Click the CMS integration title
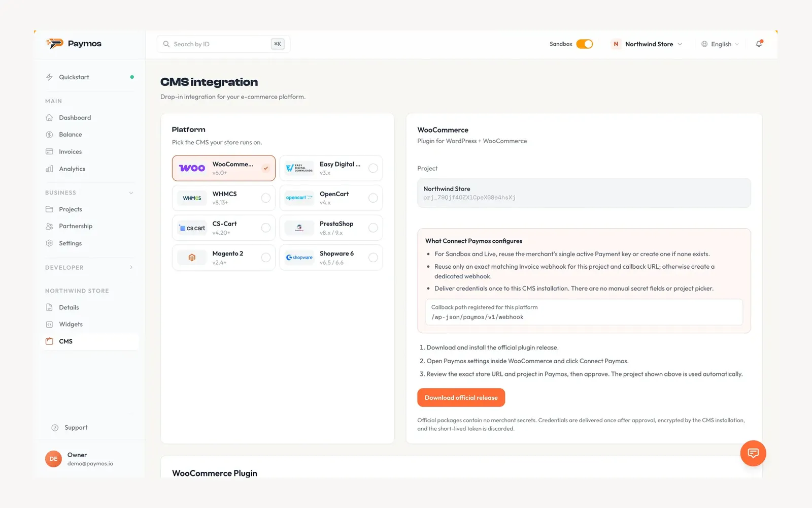812x508 pixels. 209,82
